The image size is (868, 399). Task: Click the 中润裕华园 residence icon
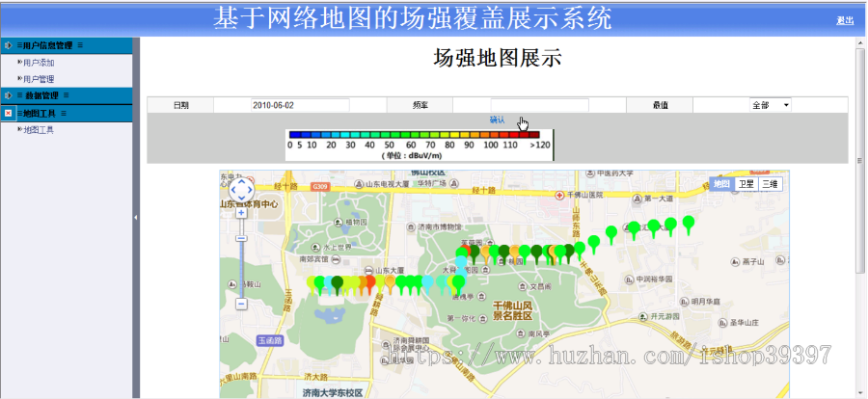tap(629, 279)
